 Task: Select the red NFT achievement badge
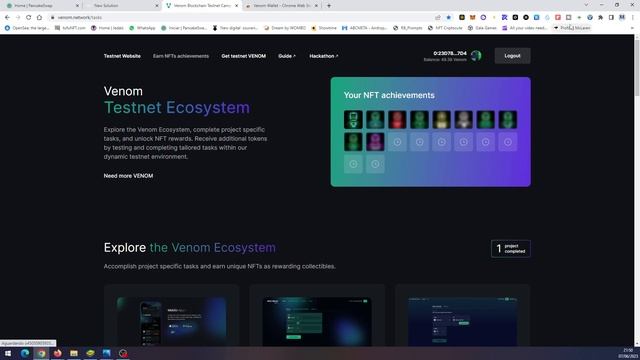(x=397, y=120)
